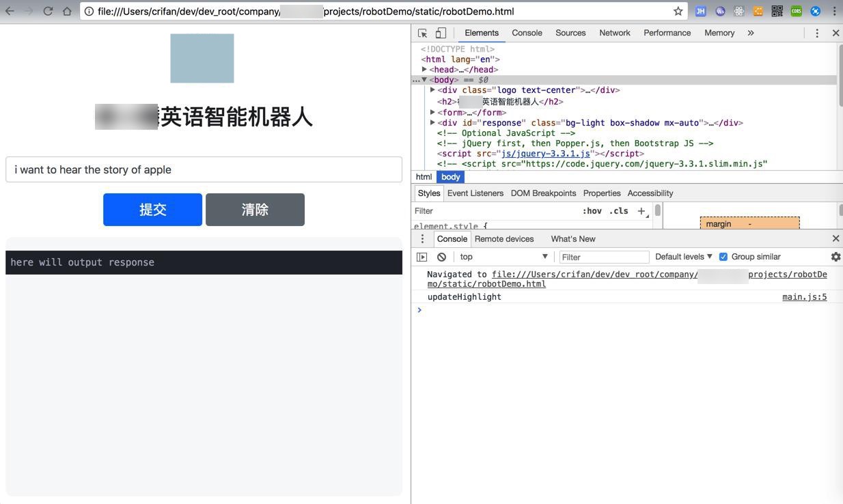The width and height of the screenshot is (843, 504).
Task: Activate the inspect element picker tool
Action: click(422, 33)
